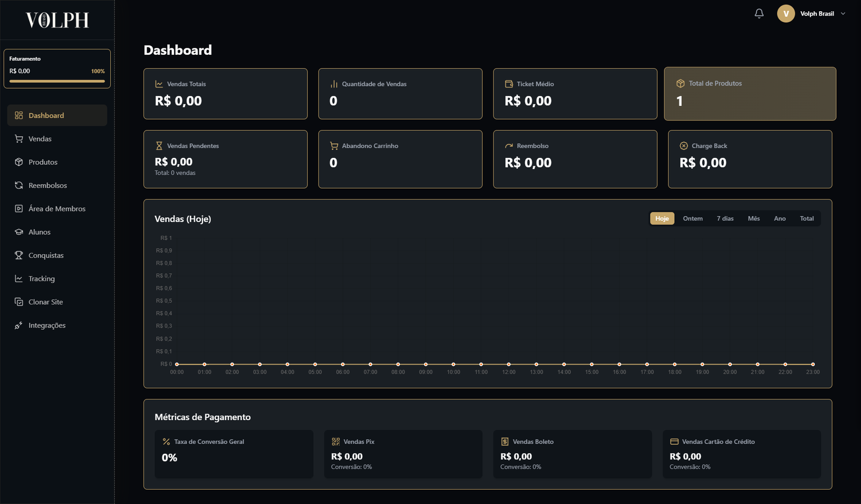Switch chart to Ontem
This screenshot has width=861, height=504.
pyautogui.click(x=693, y=218)
